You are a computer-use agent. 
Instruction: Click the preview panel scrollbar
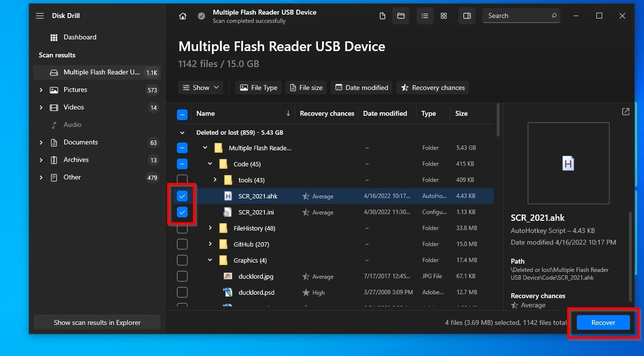pos(630,256)
